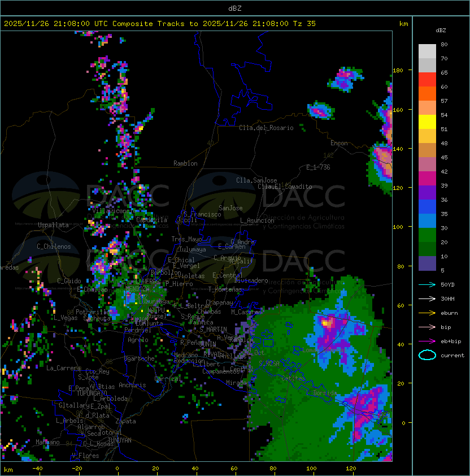The width and height of the screenshot is (470, 476).
Task: Select the light blue 30-35 dBZ swatch
Action: [x=427, y=221]
